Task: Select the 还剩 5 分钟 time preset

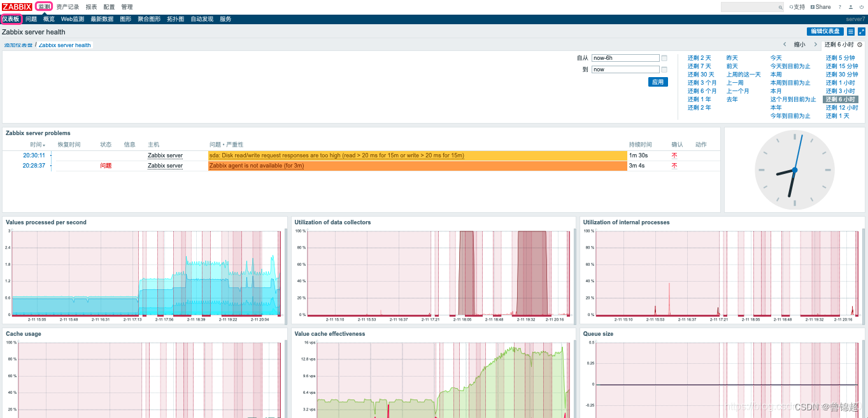Action: [x=841, y=58]
